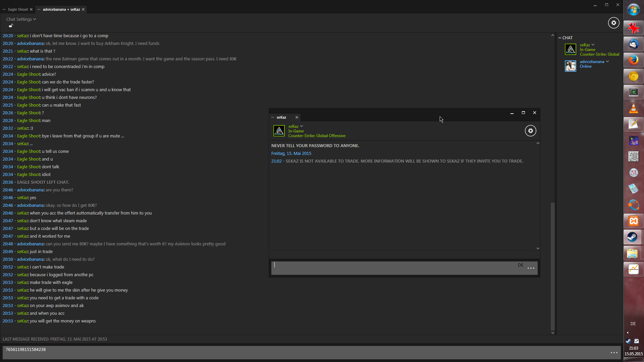Viewport: 644px width, 362px height.
Task: Click scroll up arrow in seKaz chat
Action: (538, 143)
